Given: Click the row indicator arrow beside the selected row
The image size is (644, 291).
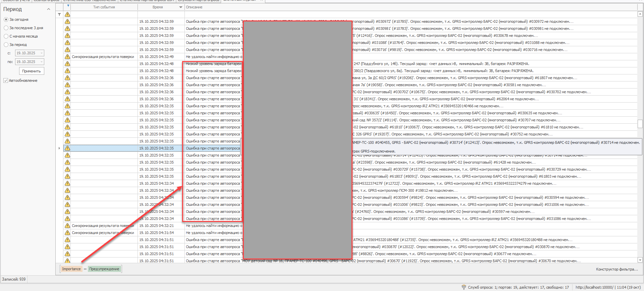Looking at the screenshot, I should pyautogui.click(x=59, y=148).
